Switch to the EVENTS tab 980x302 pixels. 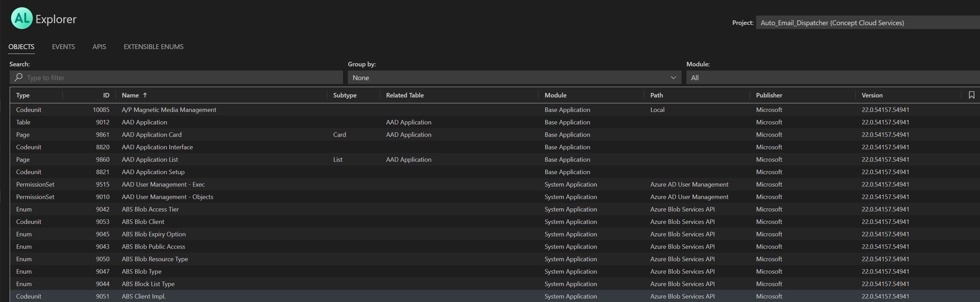click(64, 47)
